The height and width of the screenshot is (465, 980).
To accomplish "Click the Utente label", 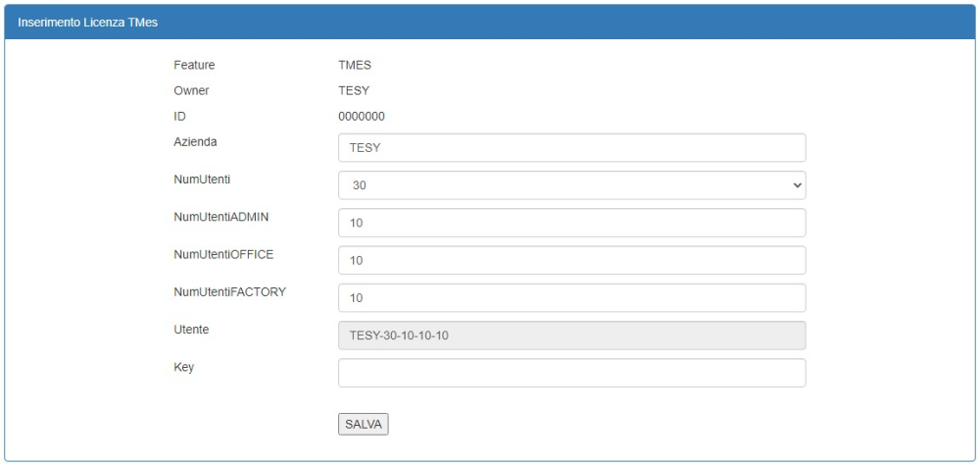I will [x=191, y=330].
